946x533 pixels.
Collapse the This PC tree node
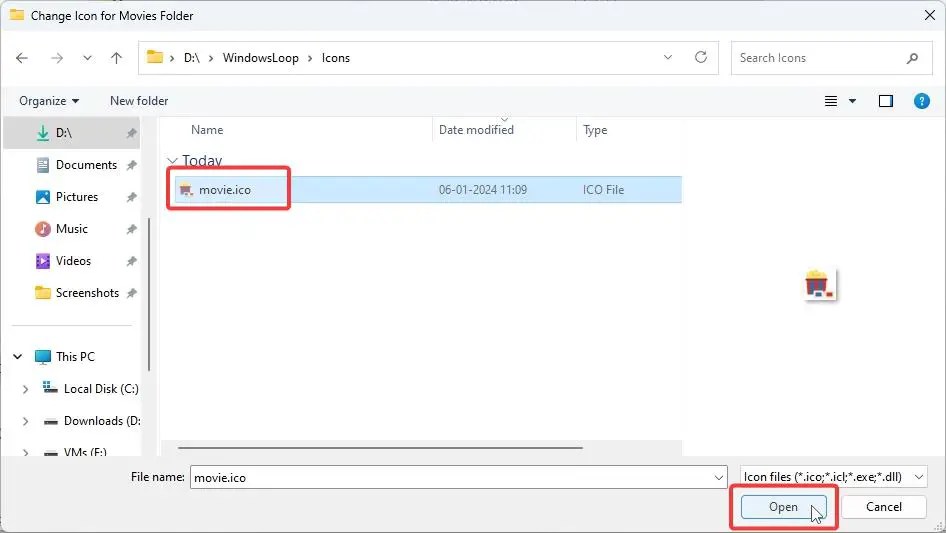(x=17, y=357)
